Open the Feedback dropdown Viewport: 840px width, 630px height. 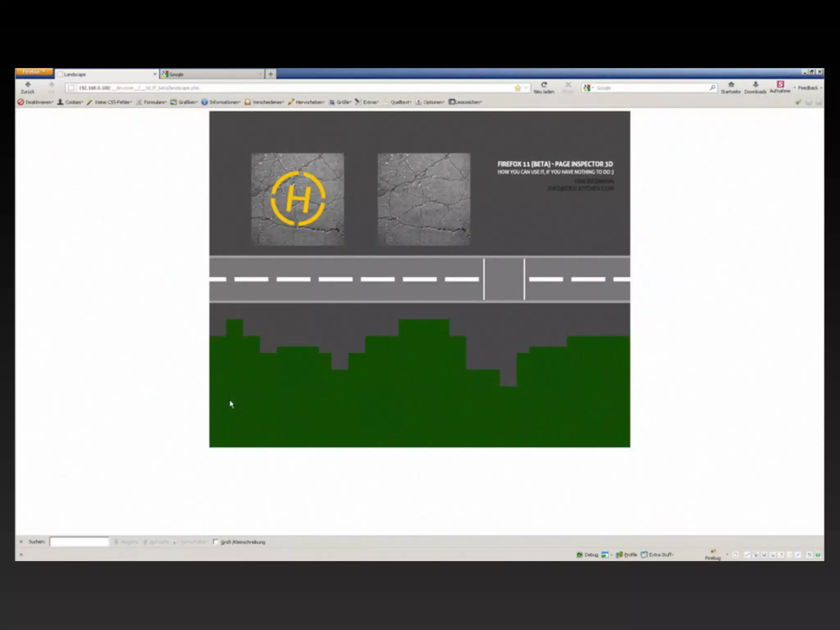(808, 88)
